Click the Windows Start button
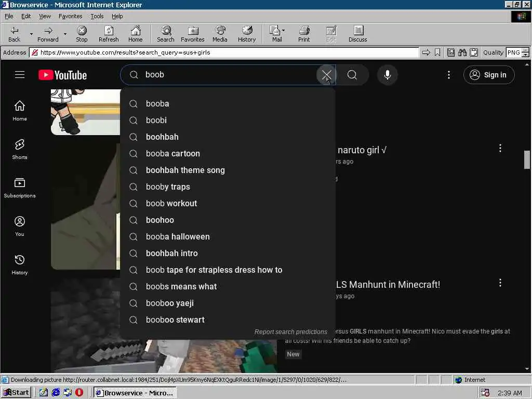This screenshot has height=399, width=532. tap(16, 393)
